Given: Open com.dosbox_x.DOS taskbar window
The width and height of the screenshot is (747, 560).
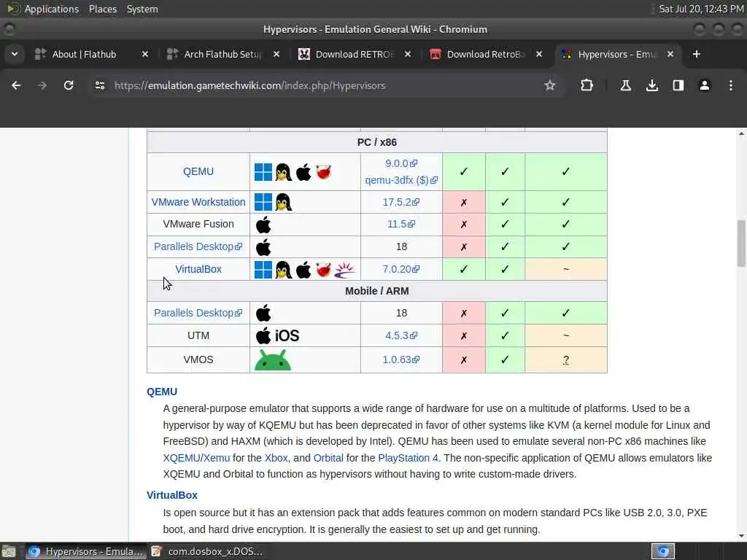Looking at the screenshot, I should pyautogui.click(x=207, y=551).
